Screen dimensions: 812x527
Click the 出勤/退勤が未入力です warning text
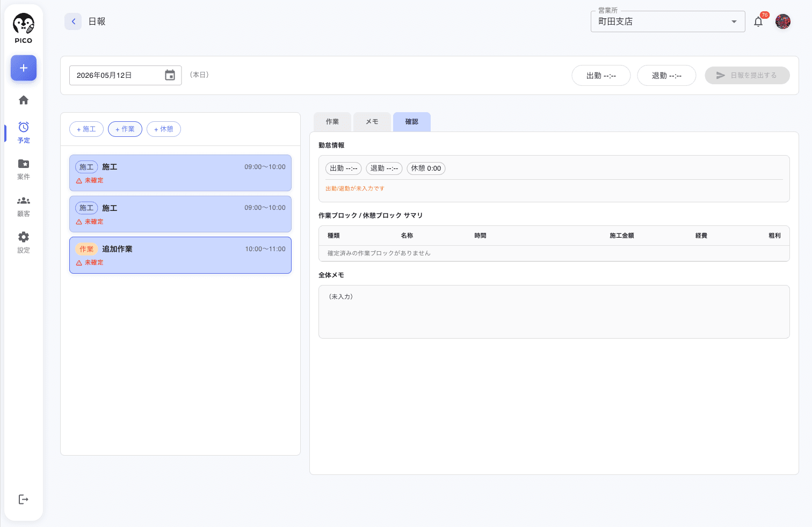(355, 189)
